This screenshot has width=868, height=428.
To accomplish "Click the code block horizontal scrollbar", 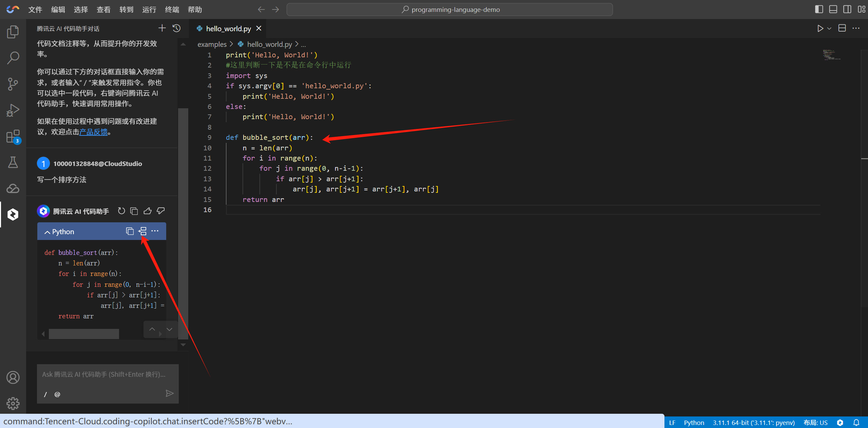I will [x=84, y=334].
